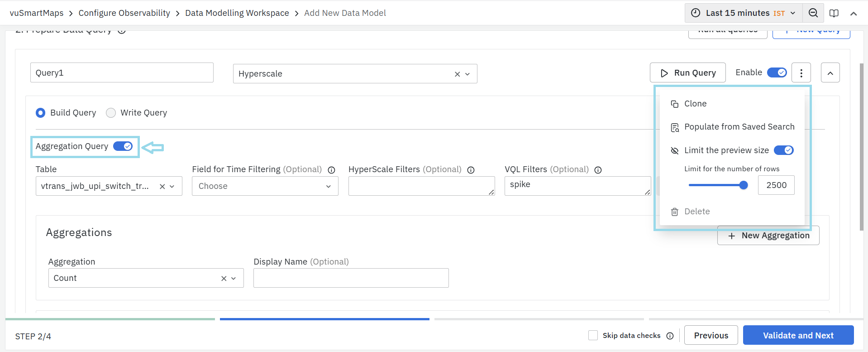The image size is (868, 352).
Task: Check the Skip data checks box
Action: point(593,335)
